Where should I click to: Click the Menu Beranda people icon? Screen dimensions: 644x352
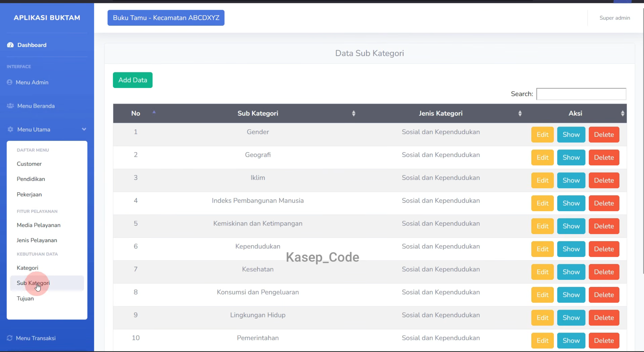pyautogui.click(x=10, y=106)
